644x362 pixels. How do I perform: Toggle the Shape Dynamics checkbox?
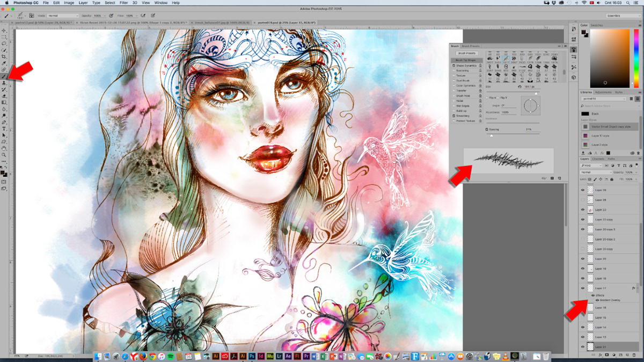click(x=453, y=66)
